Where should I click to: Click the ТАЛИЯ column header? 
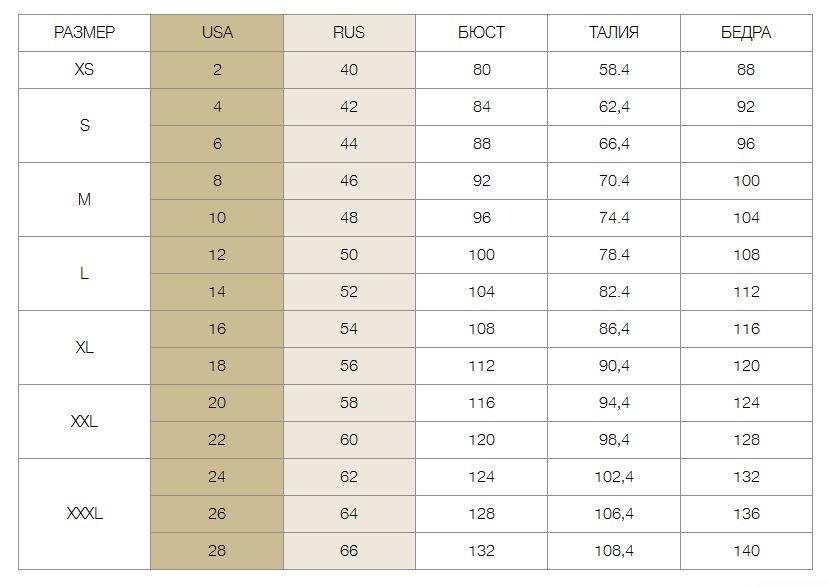click(x=614, y=32)
